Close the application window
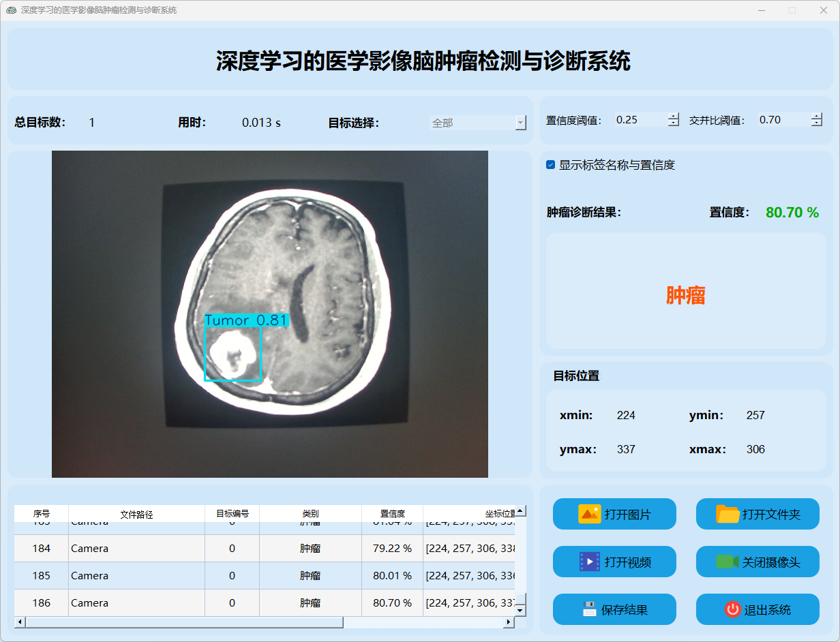This screenshot has height=642, width=840. tap(824, 10)
